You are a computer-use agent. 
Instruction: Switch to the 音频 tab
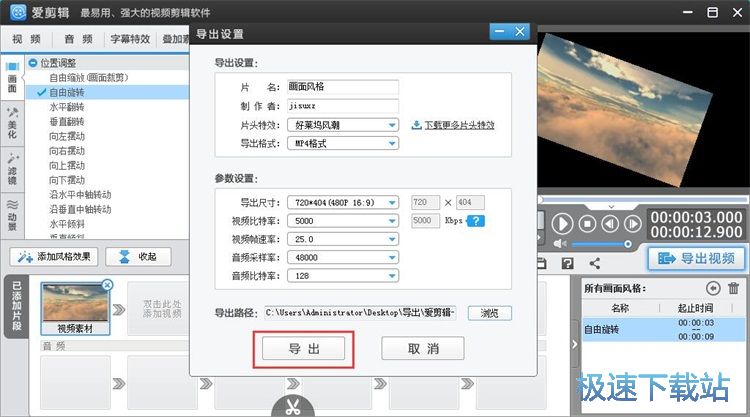78,39
